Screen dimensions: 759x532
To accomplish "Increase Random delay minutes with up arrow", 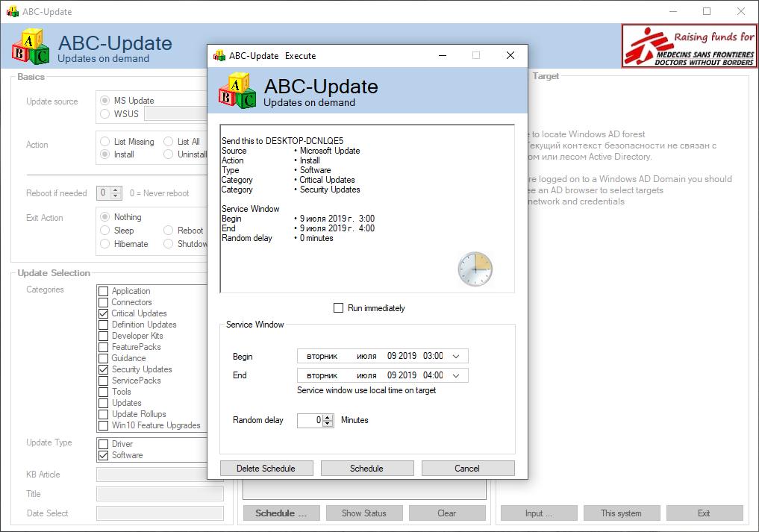I will point(328,417).
